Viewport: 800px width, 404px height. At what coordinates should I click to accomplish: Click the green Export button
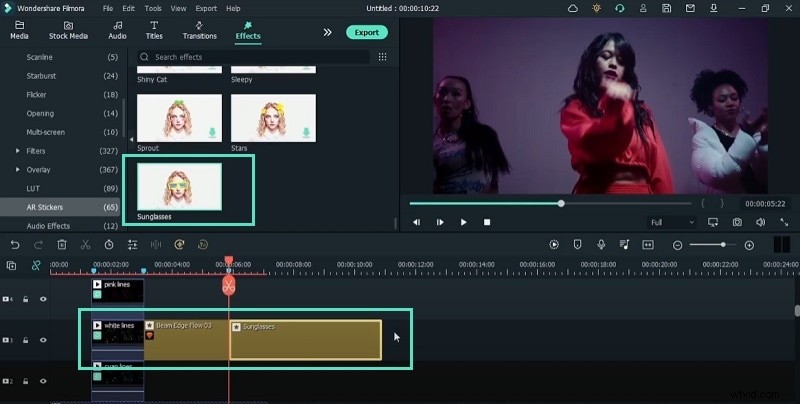(366, 32)
